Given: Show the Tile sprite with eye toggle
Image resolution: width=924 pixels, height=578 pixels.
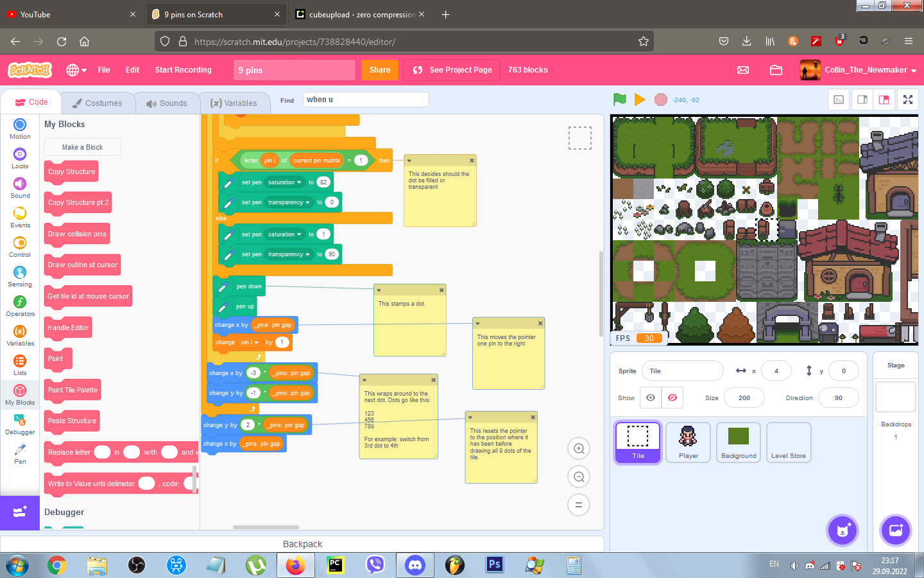Looking at the screenshot, I should [651, 398].
